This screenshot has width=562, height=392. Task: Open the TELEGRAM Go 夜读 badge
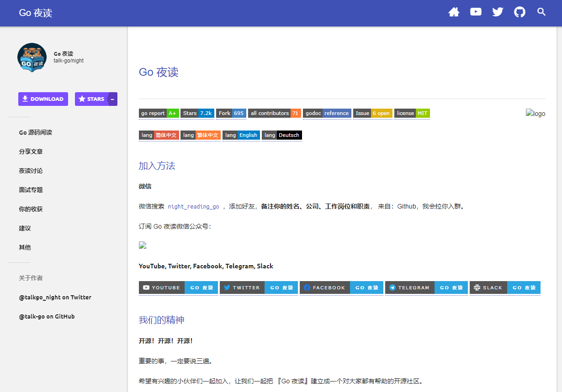pyautogui.click(x=426, y=287)
